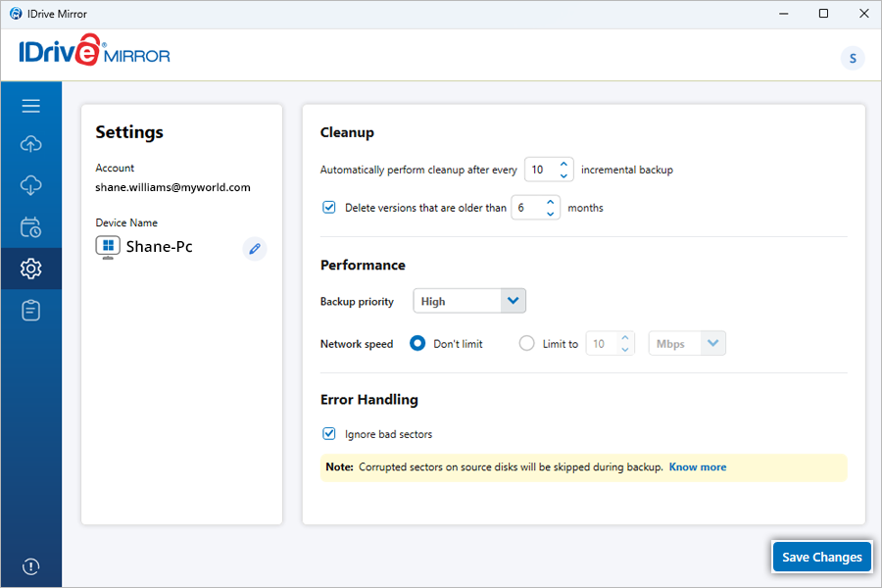Screen dimensions: 882x588
Task: Click the network speed limit value field
Action: click(x=601, y=344)
